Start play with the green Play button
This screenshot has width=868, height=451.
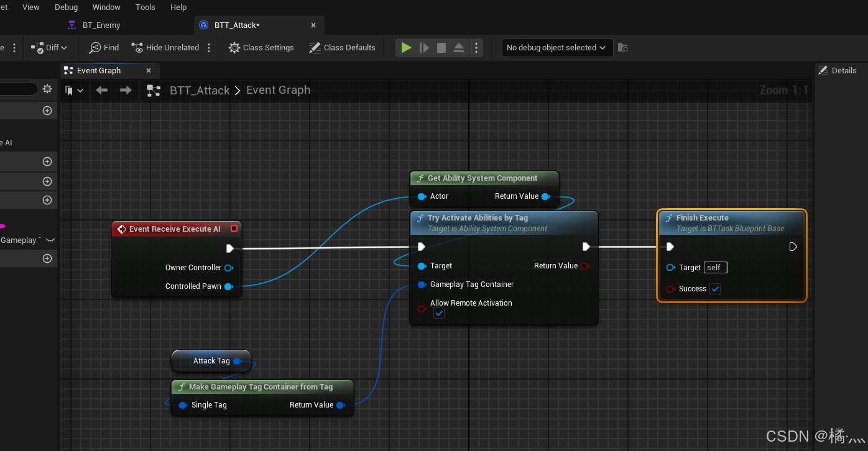pyautogui.click(x=406, y=48)
